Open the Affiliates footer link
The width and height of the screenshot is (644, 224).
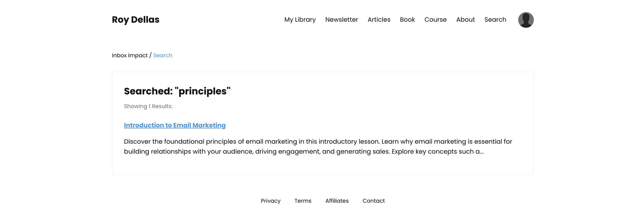click(337, 201)
